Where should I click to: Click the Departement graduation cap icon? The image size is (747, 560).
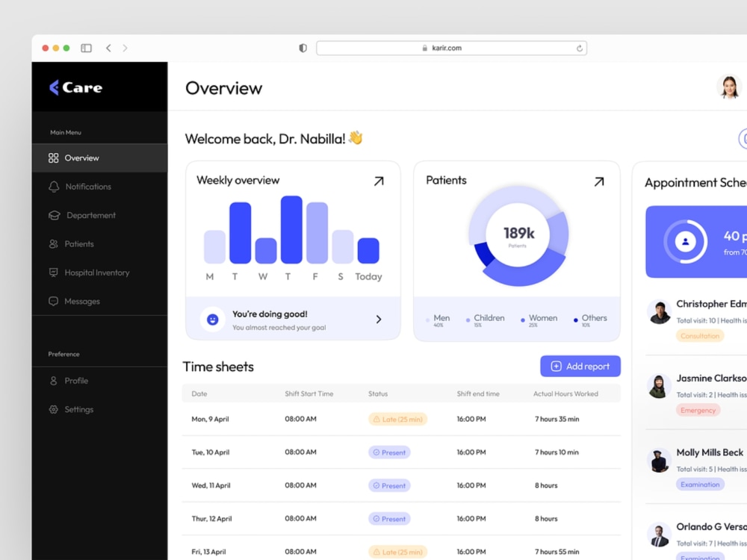(x=55, y=215)
